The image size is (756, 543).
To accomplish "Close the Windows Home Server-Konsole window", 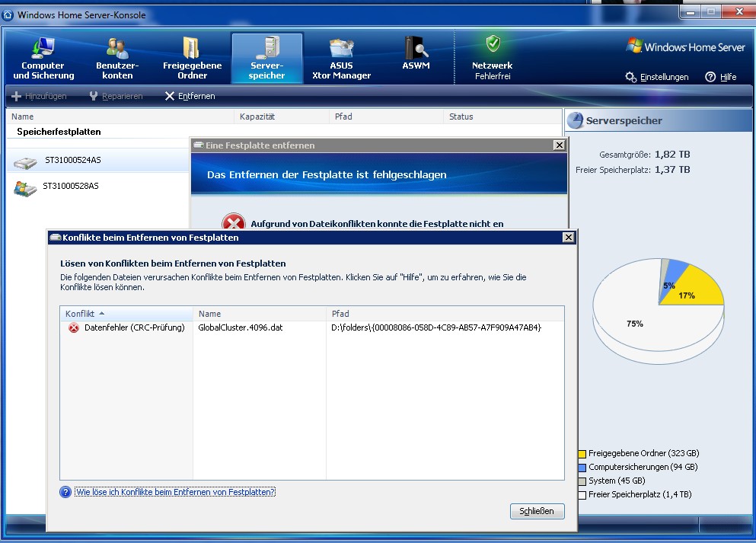I will (x=738, y=12).
